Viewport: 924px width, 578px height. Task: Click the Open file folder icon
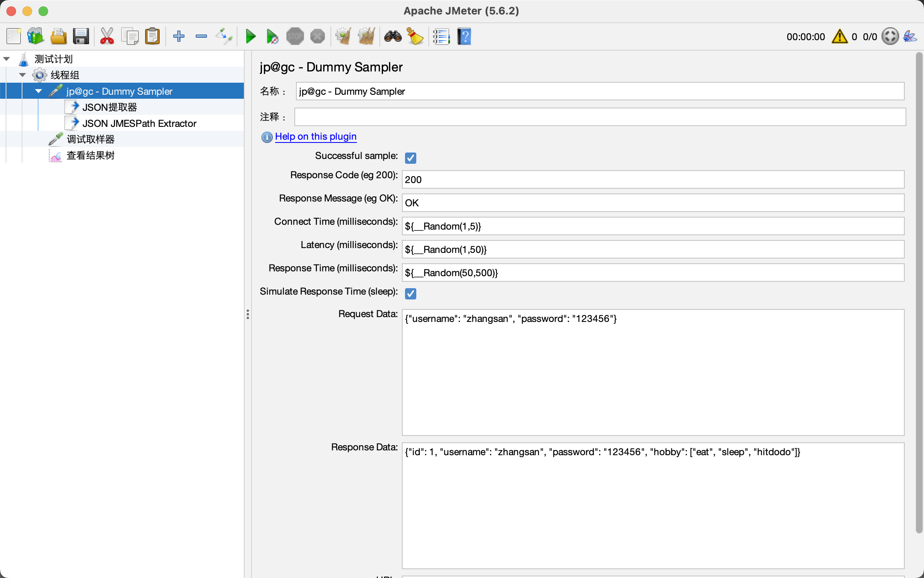pyautogui.click(x=59, y=37)
